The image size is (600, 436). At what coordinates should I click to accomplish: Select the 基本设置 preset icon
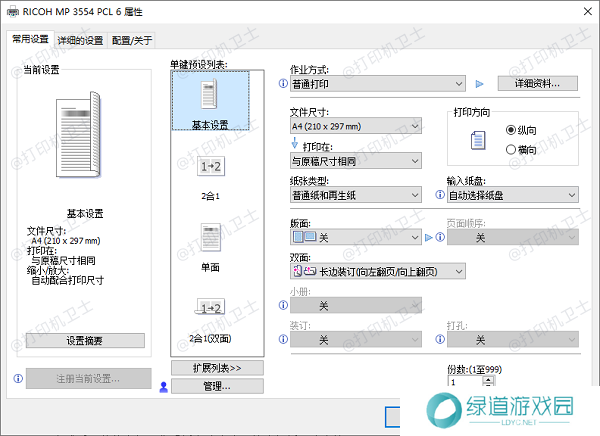(x=210, y=94)
